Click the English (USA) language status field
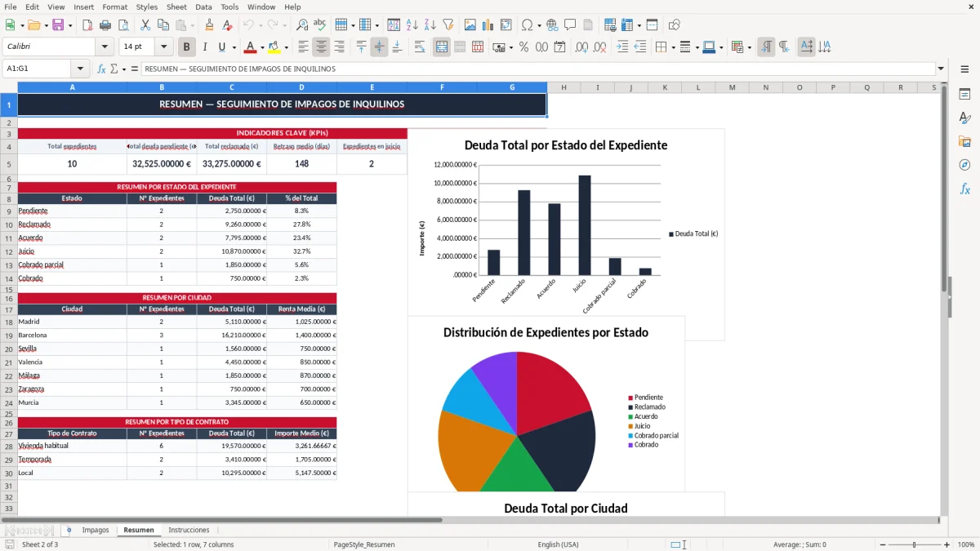Viewport: 980px width, 551px height. pyautogui.click(x=558, y=544)
